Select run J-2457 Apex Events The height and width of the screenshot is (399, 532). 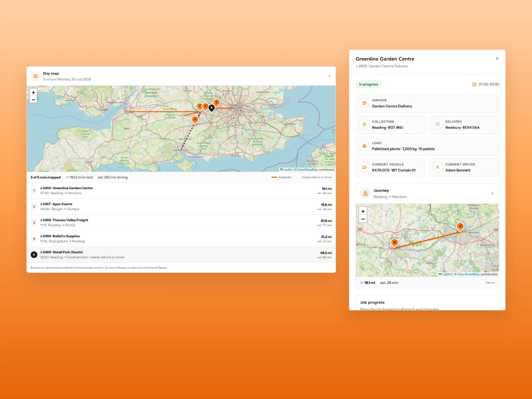(x=181, y=206)
